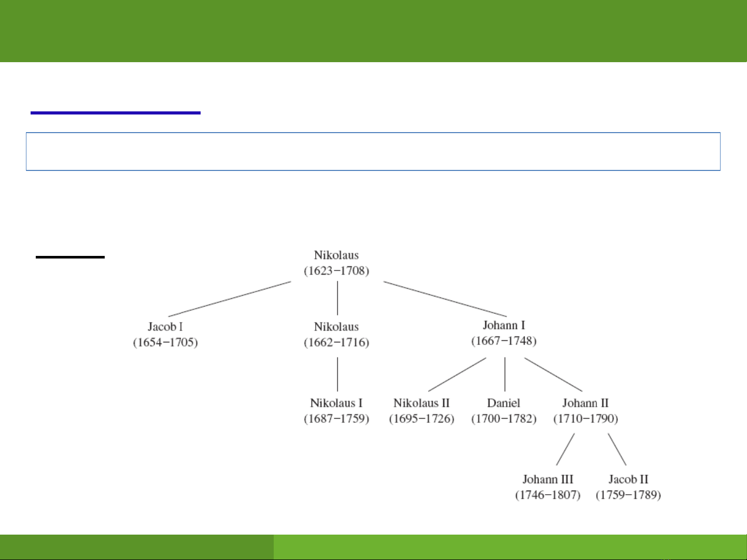This screenshot has height=560, width=747.
Task: Select the Daniel (1700–1782) node
Action: click(x=503, y=411)
